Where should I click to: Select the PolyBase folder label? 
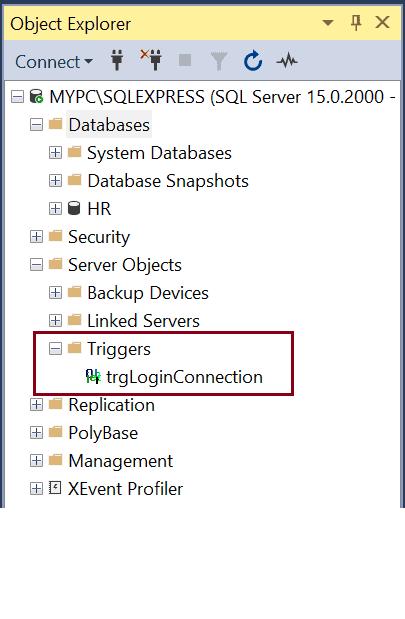pyautogui.click(x=103, y=433)
